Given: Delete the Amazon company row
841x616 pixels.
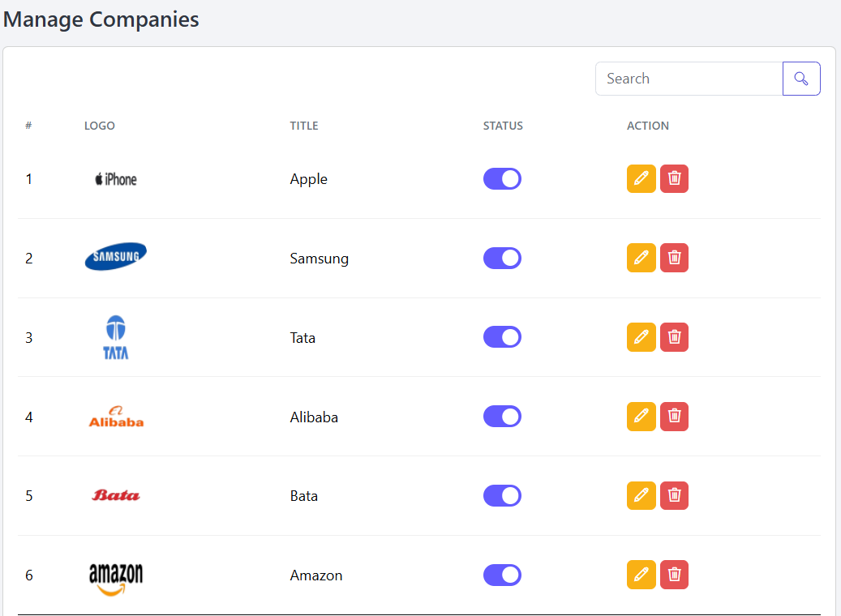Looking at the screenshot, I should point(674,575).
